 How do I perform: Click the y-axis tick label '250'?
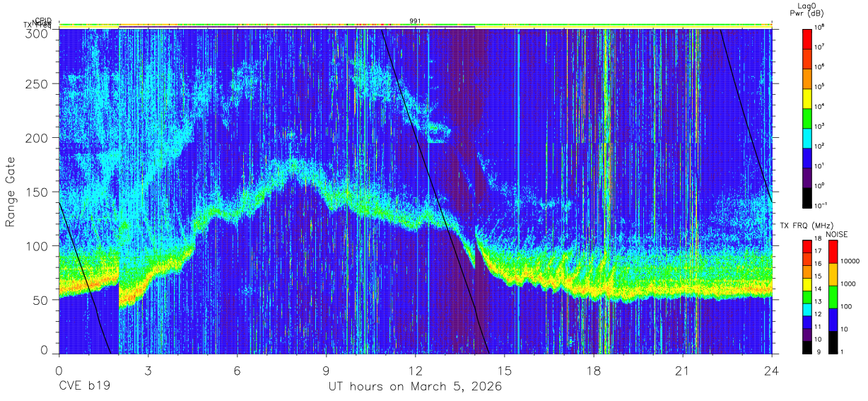pyautogui.click(x=37, y=84)
